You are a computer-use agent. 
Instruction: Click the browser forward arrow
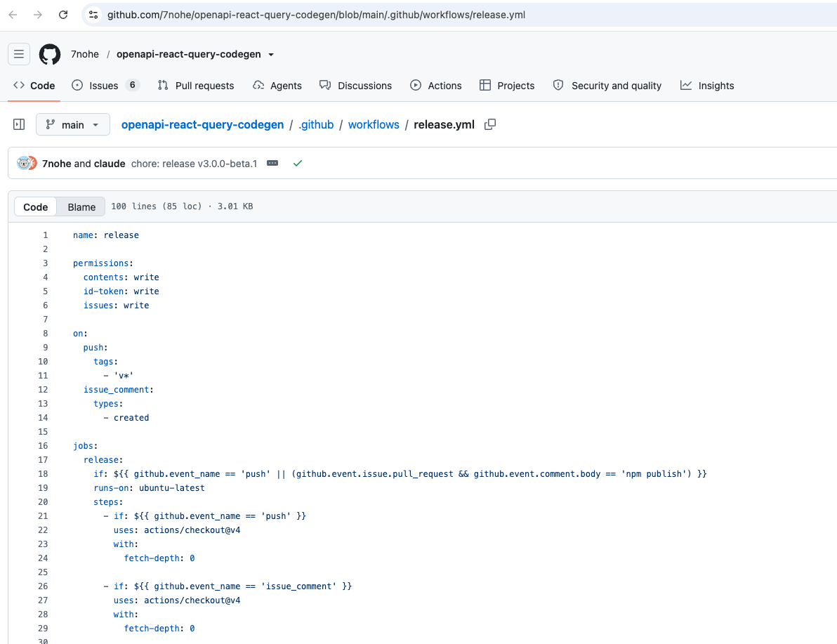point(38,15)
